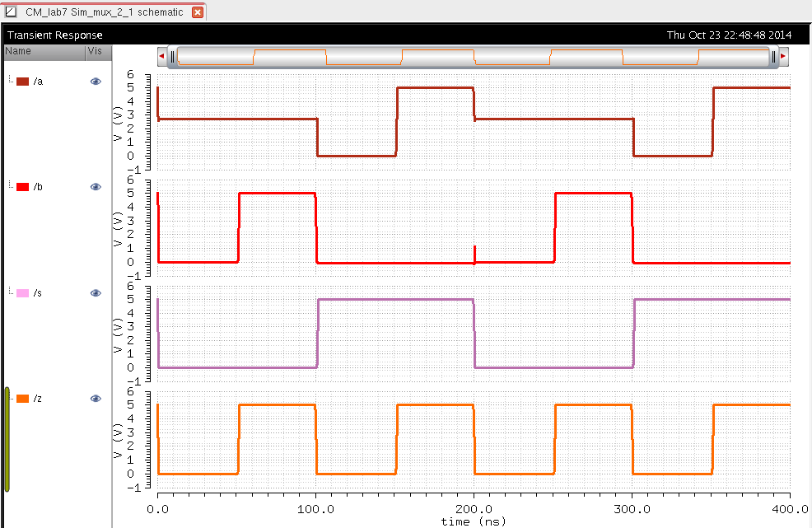Expand the /z tree node
This screenshot has height=528, width=812.
pyautogui.click(x=11, y=398)
